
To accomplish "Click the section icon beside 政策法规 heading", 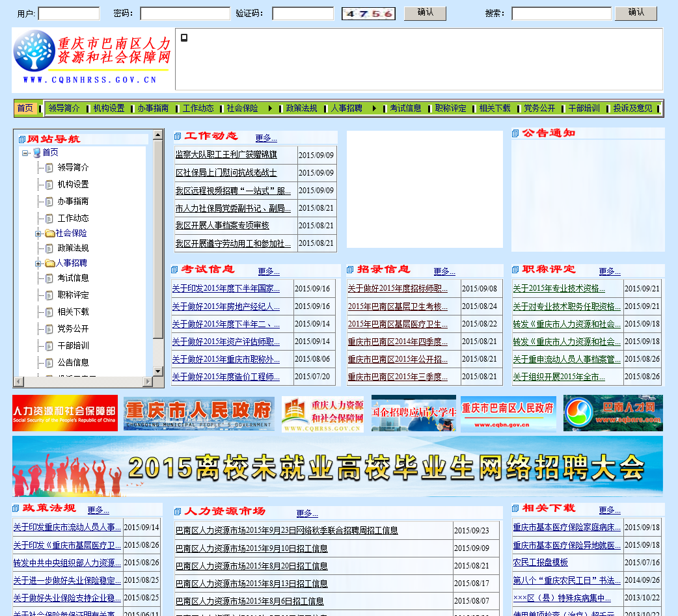I will tap(16, 509).
